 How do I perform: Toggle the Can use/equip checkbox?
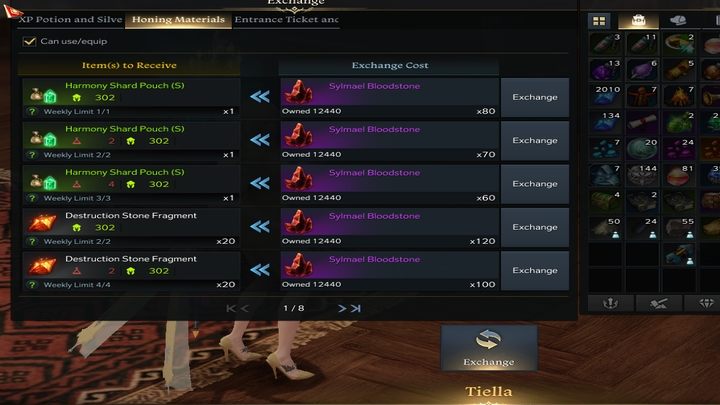29,41
